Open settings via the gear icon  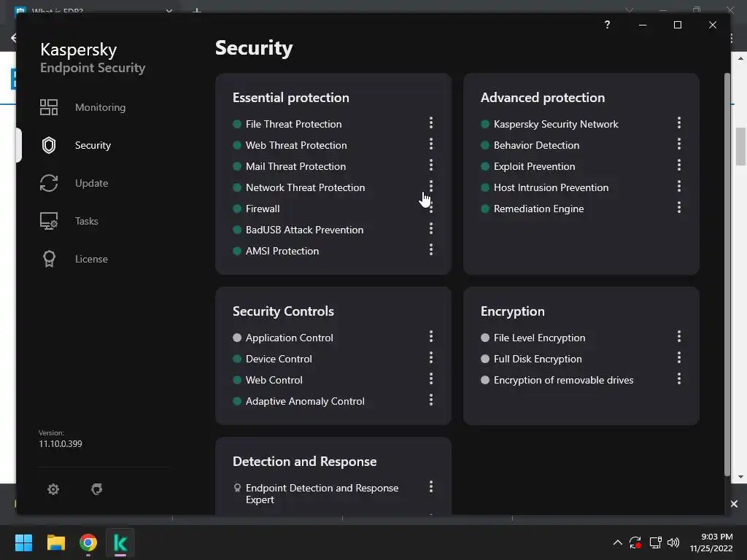(x=53, y=489)
